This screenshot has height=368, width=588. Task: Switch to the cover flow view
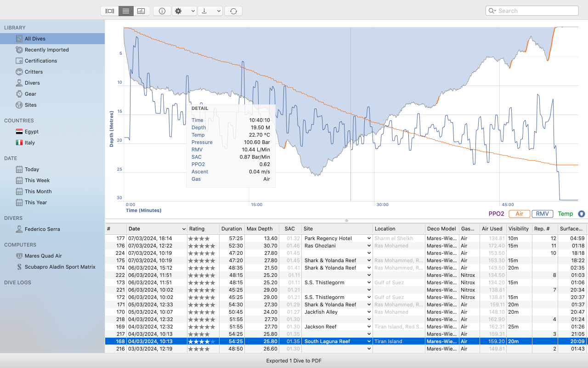(110, 11)
